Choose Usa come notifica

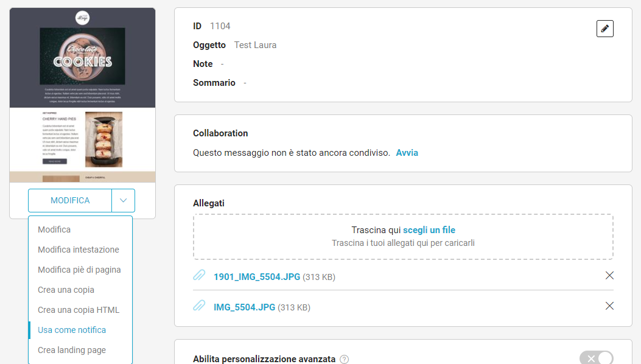coord(72,330)
